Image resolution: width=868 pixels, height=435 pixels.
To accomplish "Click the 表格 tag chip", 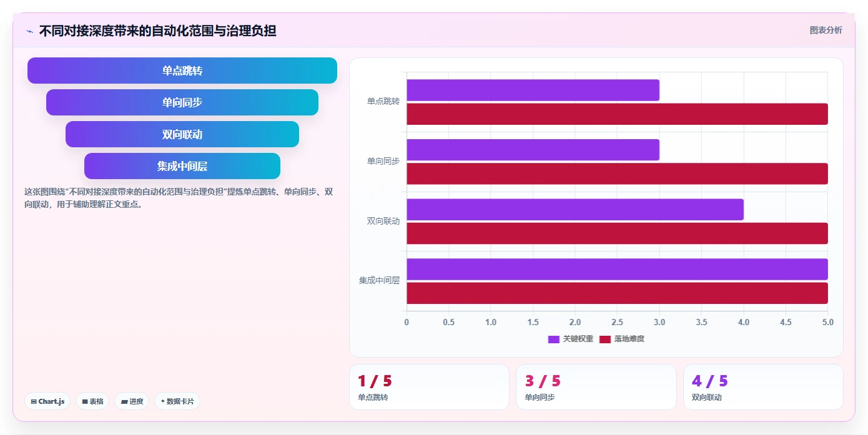I will [x=92, y=401].
